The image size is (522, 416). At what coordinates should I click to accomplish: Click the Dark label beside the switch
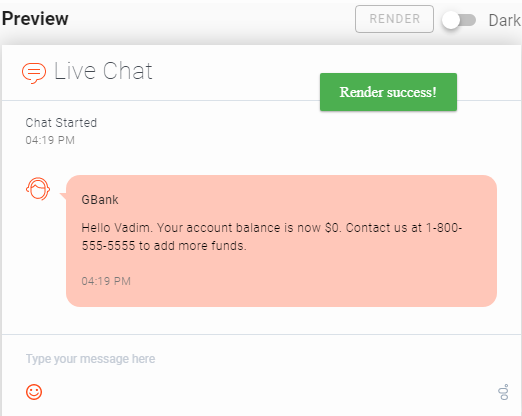tap(505, 20)
